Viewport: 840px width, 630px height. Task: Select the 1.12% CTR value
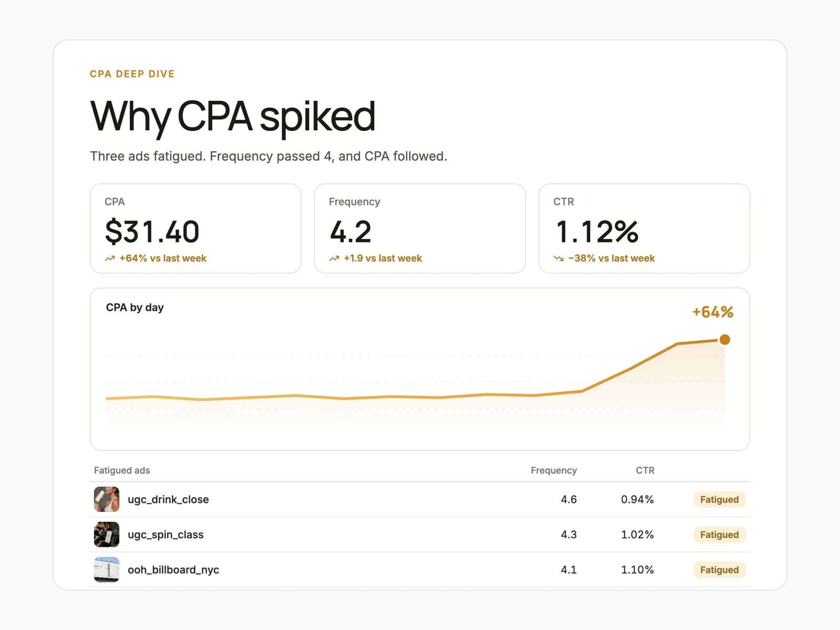(x=596, y=232)
